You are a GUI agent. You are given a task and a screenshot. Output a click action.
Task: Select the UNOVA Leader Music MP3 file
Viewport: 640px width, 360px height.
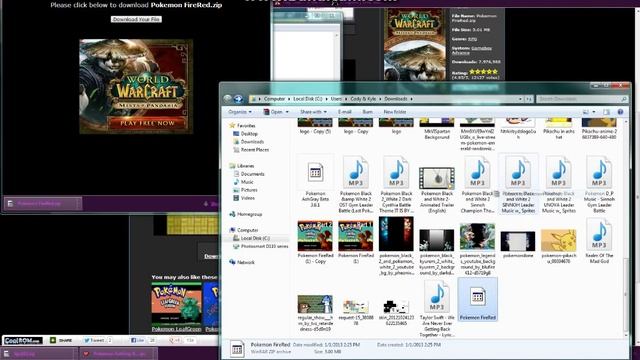tap(559, 184)
